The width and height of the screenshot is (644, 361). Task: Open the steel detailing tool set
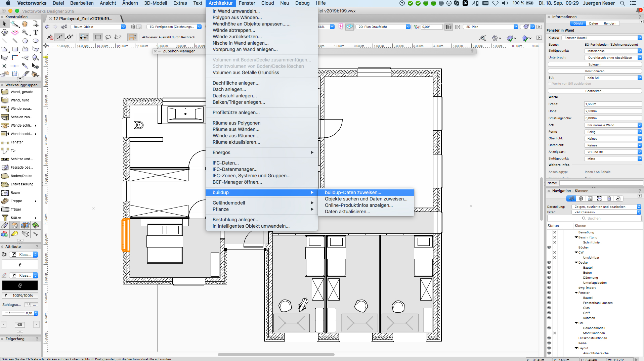[x=25, y=234]
